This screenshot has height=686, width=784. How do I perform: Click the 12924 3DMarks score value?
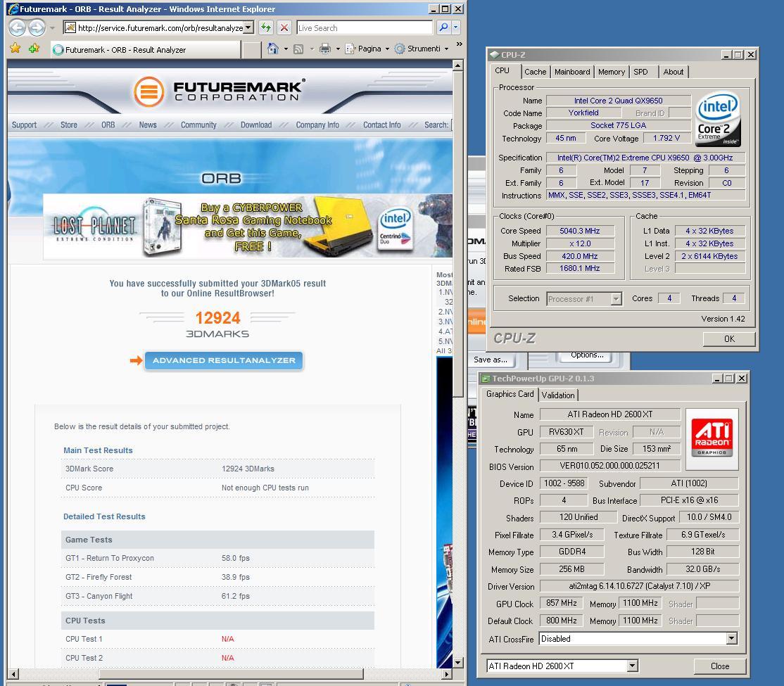pyautogui.click(x=217, y=318)
